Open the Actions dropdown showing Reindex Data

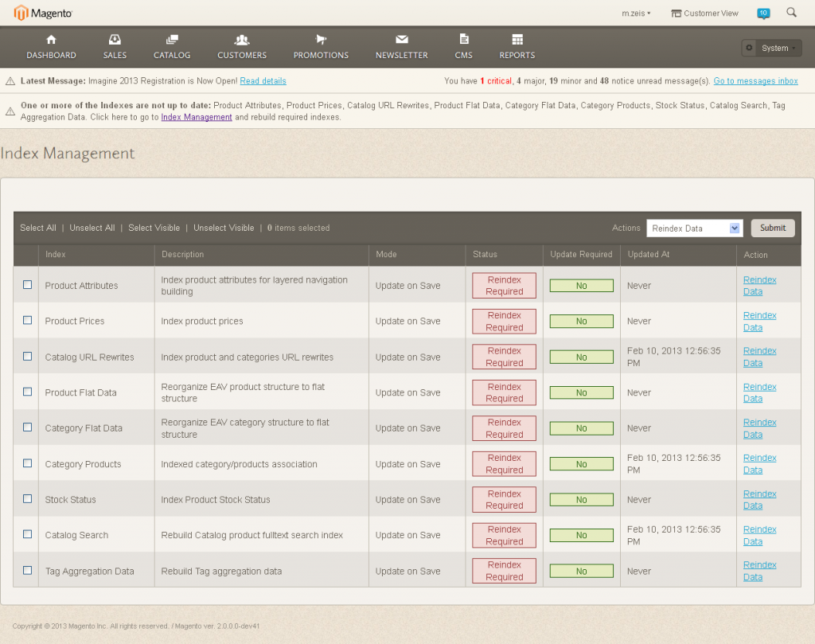694,228
